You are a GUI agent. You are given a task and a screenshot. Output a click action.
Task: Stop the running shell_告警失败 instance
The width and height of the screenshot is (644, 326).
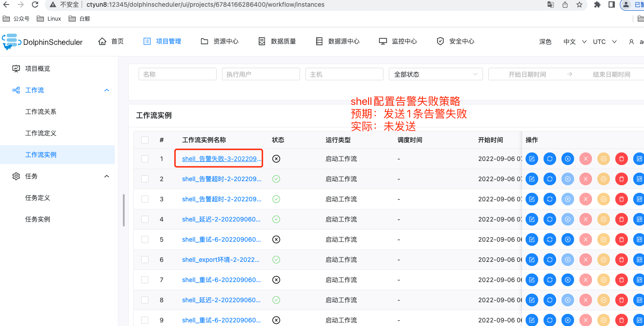point(568,158)
